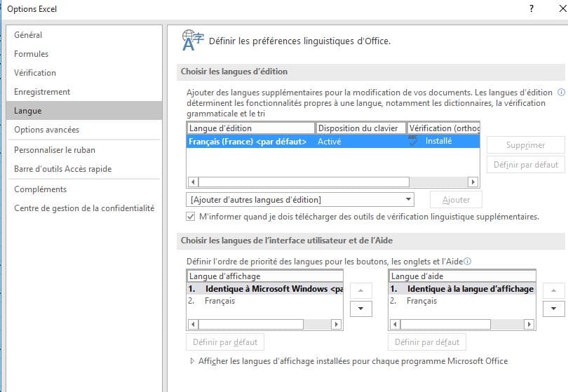This screenshot has width=568, height=392.
Task: Select 'Identique à Microsoft Windows' display language
Action: (x=265, y=289)
